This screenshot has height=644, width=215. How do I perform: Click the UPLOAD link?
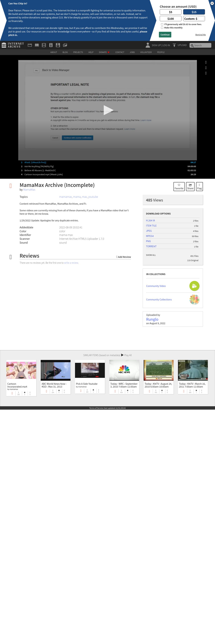click(182, 45)
